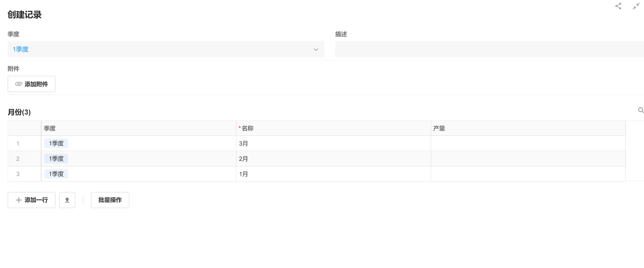Click the 1季度 tag in row 3
Viewport: 644px width, 268px height.
pyautogui.click(x=56, y=174)
